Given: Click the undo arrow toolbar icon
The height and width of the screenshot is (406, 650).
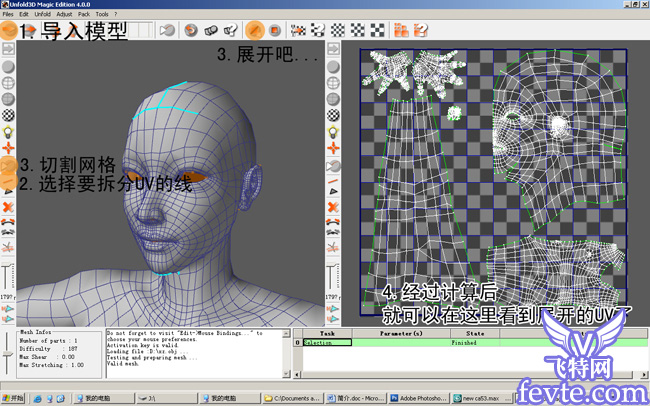Looking at the screenshot, I should 191,30.
